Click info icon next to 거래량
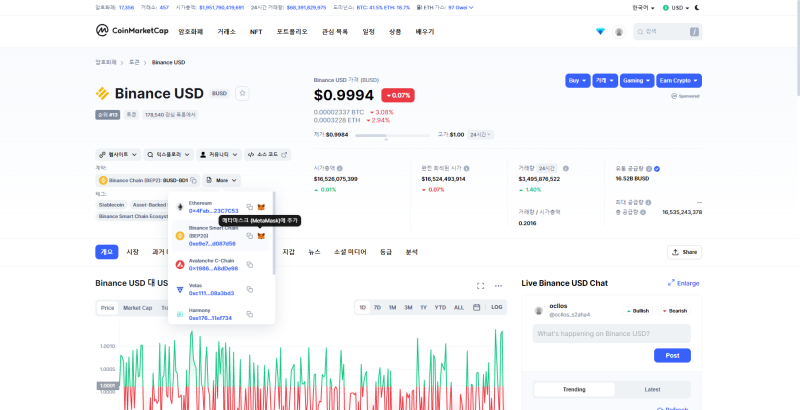This screenshot has width=800, height=410. (565, 168)
